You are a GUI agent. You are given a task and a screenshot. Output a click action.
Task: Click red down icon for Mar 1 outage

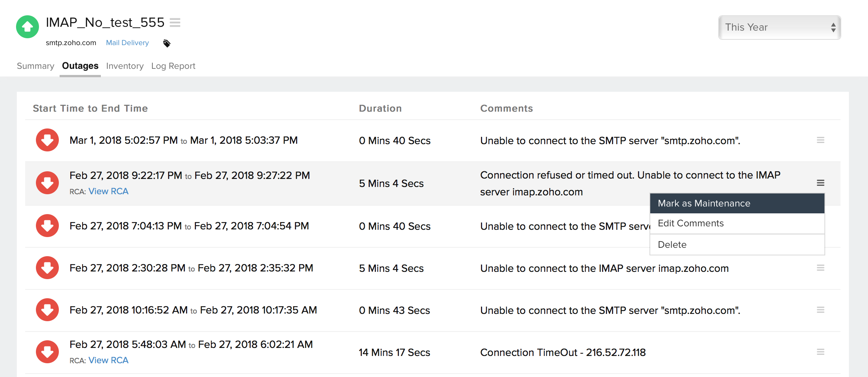click(47, 140)
